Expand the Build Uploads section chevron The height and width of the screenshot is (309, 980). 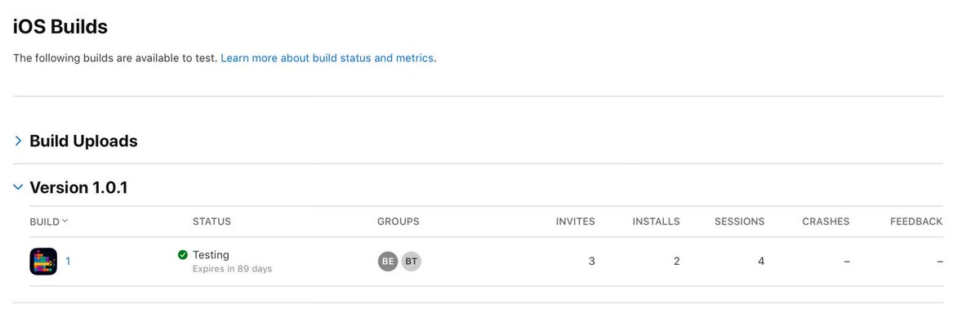(x=18, y=141)
